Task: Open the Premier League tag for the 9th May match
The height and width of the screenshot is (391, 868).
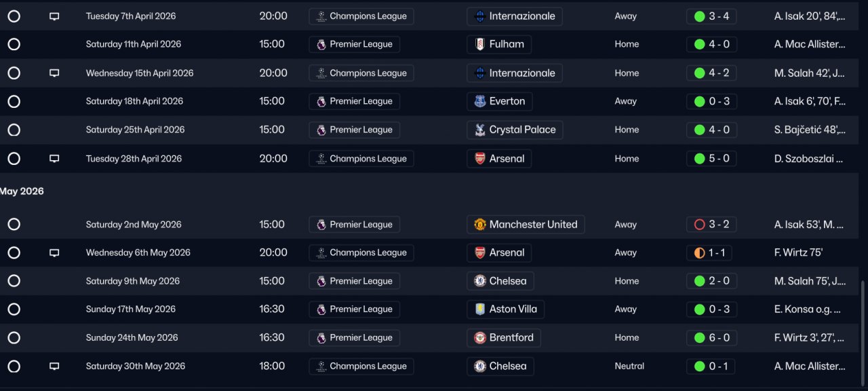Action: [354, 281]
